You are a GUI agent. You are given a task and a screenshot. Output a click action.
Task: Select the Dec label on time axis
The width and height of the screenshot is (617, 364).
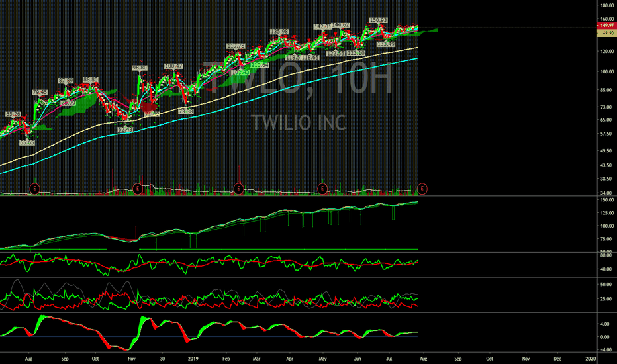click(557, 359)
